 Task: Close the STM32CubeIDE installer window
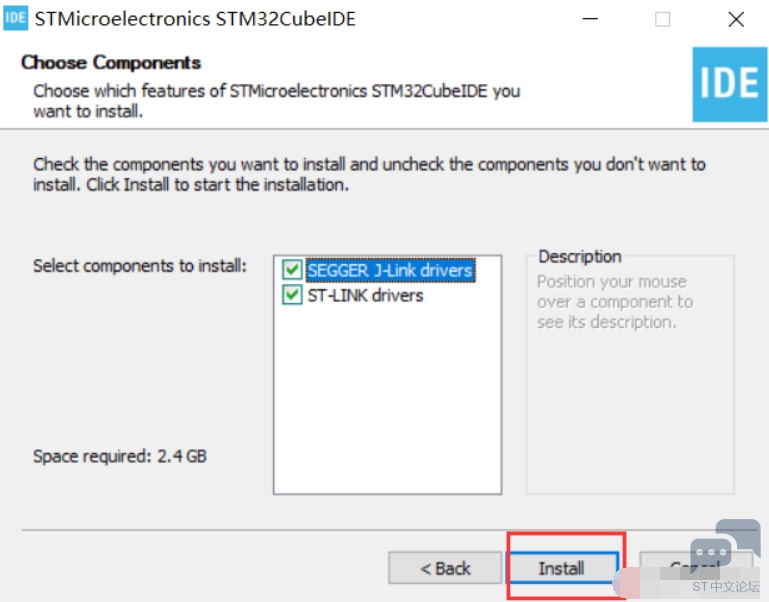(736, 20)
